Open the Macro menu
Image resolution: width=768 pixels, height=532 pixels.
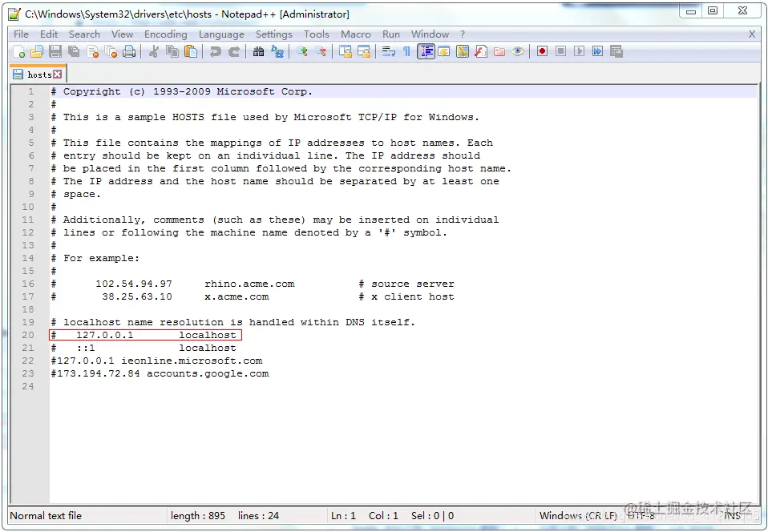click(x=356, y=34)
